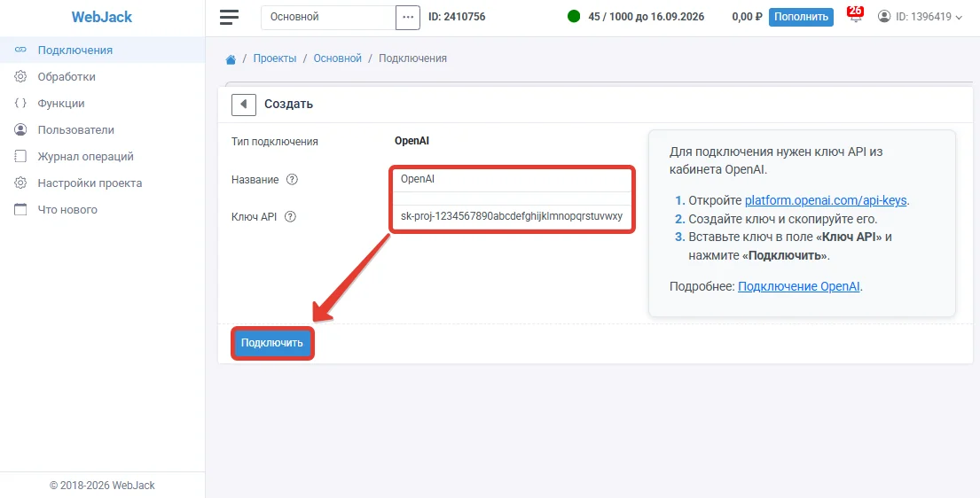Open Подключения in the sidebar

(103, 50)
